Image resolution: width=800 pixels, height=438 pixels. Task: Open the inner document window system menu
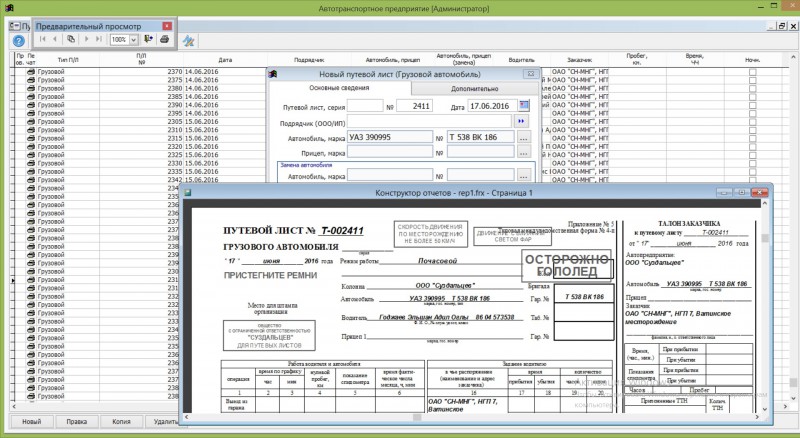tap(15, 26)
